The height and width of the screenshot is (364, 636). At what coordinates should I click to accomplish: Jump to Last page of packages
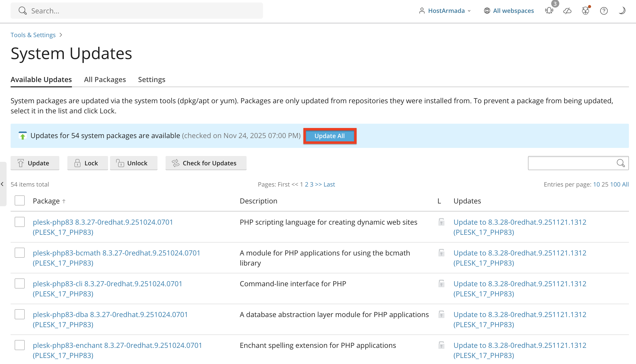click(x=329, y=185)
